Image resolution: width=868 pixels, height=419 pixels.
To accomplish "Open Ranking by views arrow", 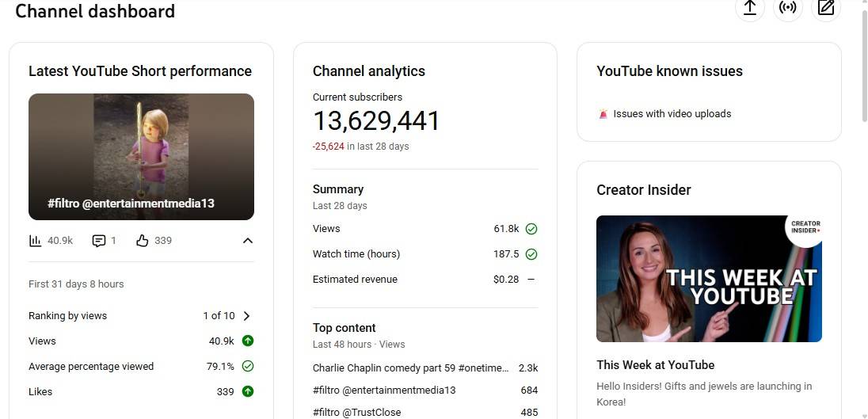I will pos(246,316).
